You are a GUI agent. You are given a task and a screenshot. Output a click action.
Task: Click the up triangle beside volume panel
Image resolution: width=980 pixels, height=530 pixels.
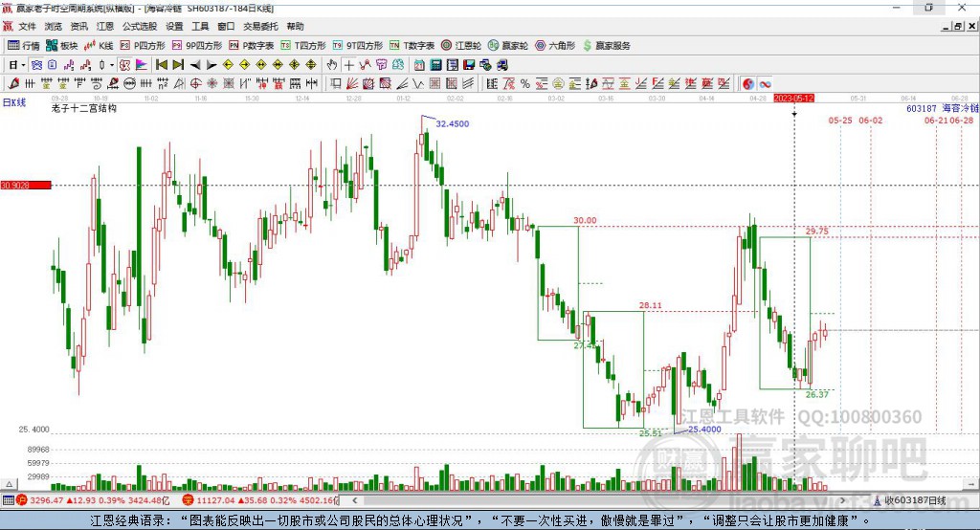pos(9,484)
